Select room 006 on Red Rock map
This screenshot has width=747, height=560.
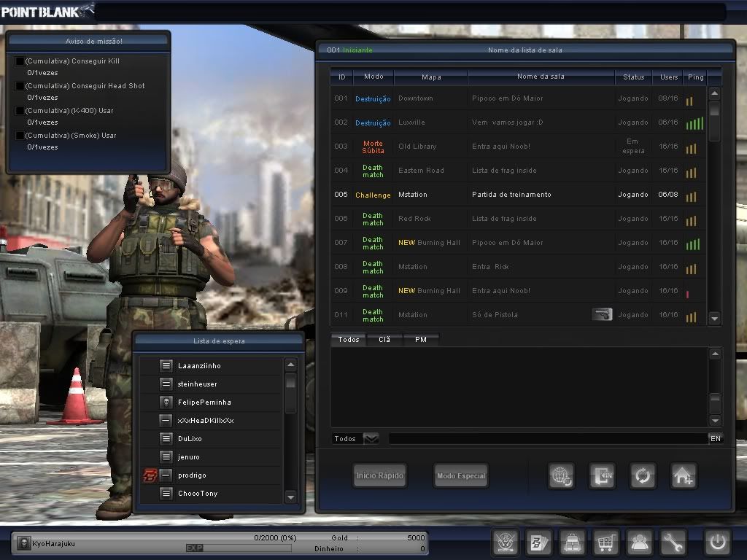click(519, 219)
